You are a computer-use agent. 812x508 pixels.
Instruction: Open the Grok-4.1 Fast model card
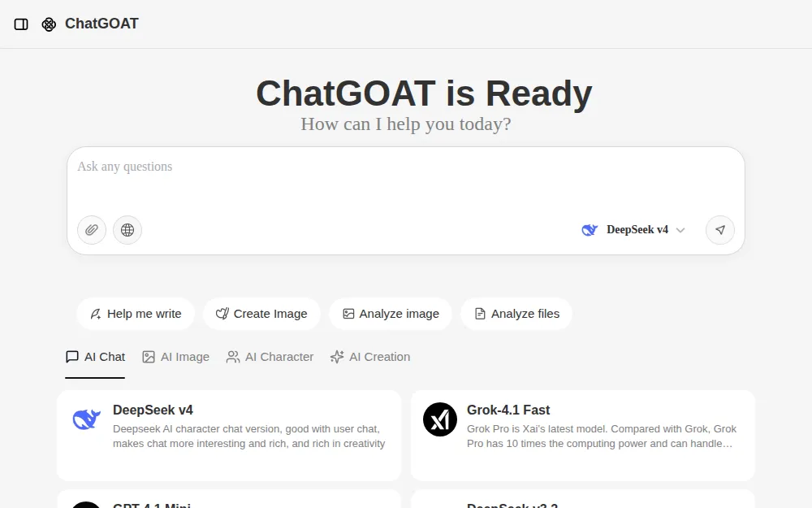pyautogui.click(x=582, y=436)
